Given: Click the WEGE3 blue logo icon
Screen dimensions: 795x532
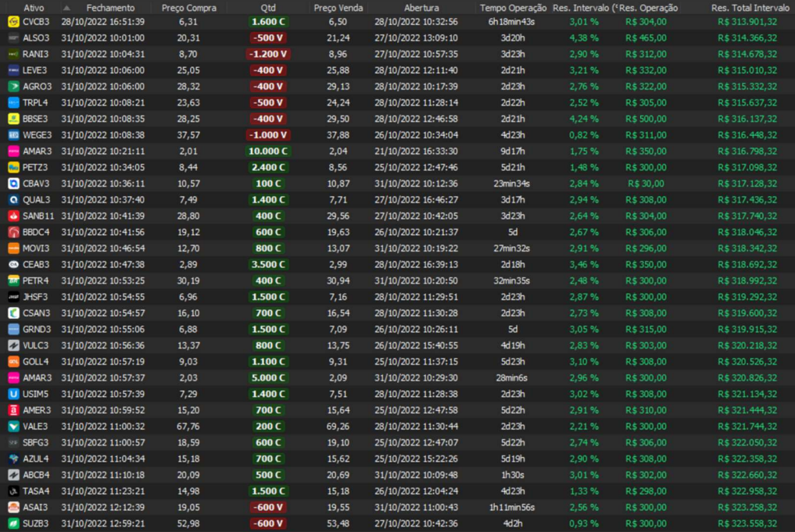Looking at the screenshot, I should (x=13, y=135).
